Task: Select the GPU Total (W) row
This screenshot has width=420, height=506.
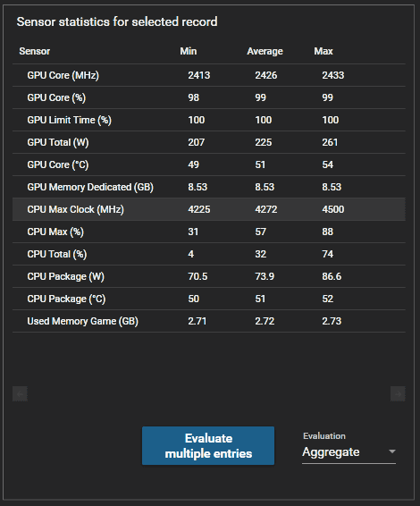Action: tap(209, 142)
